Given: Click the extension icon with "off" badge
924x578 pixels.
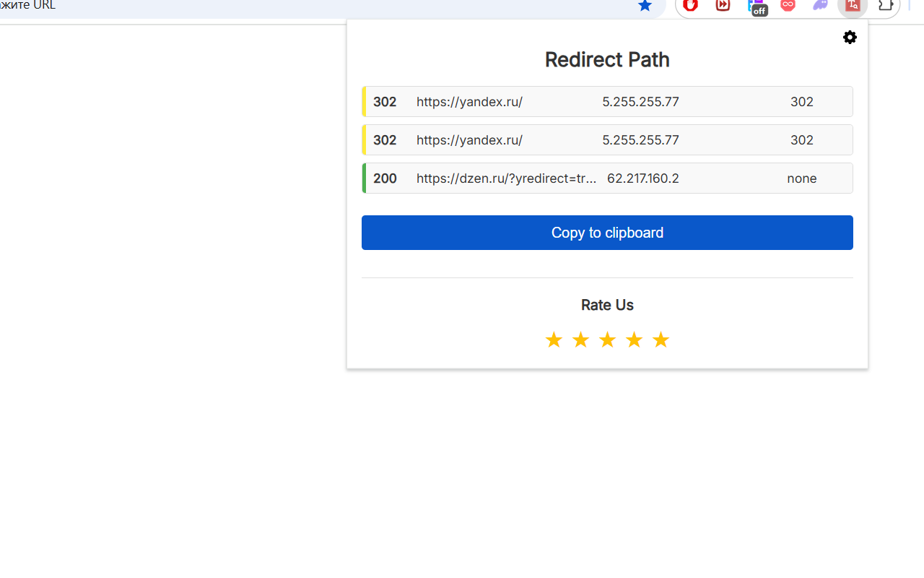Looking at the screenshot, I should pos(757,7).
